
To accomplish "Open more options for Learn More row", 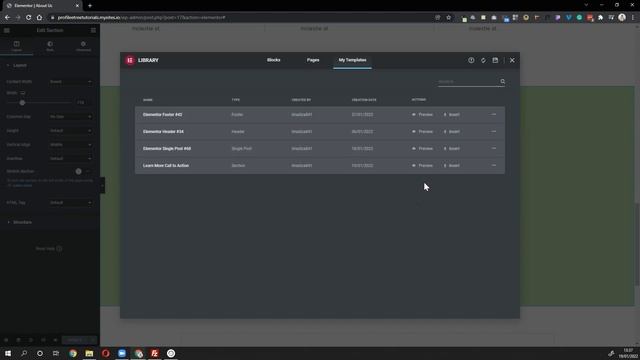I will pos(494,166).
